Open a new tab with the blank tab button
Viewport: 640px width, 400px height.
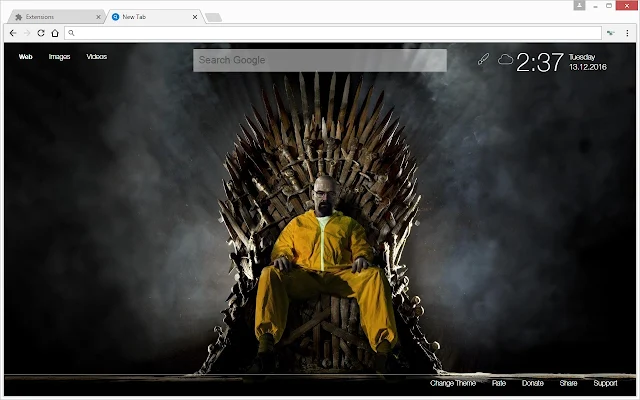click(213, 17)
